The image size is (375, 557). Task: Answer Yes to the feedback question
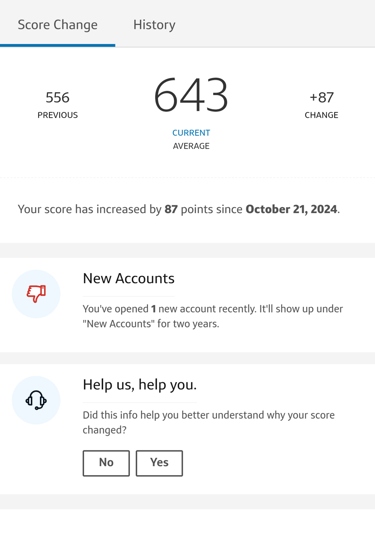tap(159, 463)
